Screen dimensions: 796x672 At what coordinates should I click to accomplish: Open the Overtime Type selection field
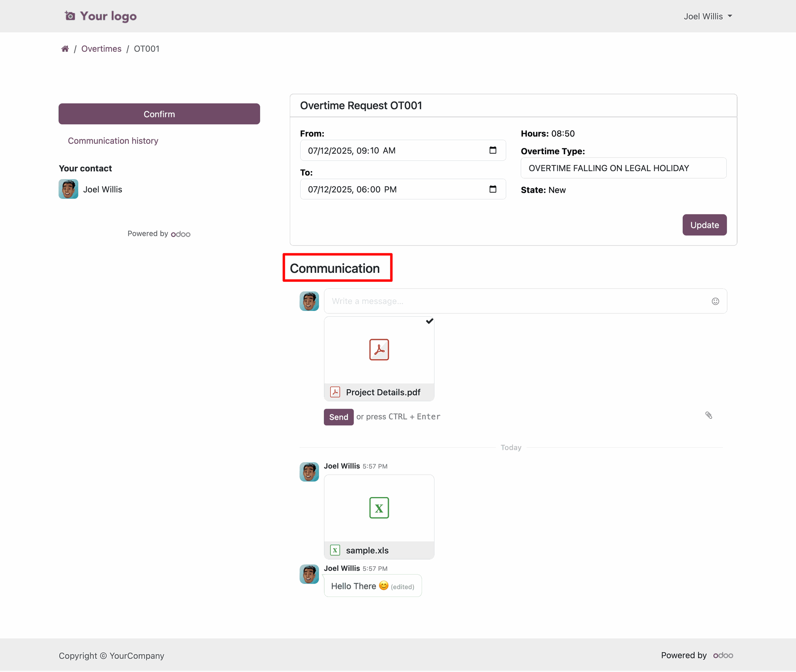[623, 168]
